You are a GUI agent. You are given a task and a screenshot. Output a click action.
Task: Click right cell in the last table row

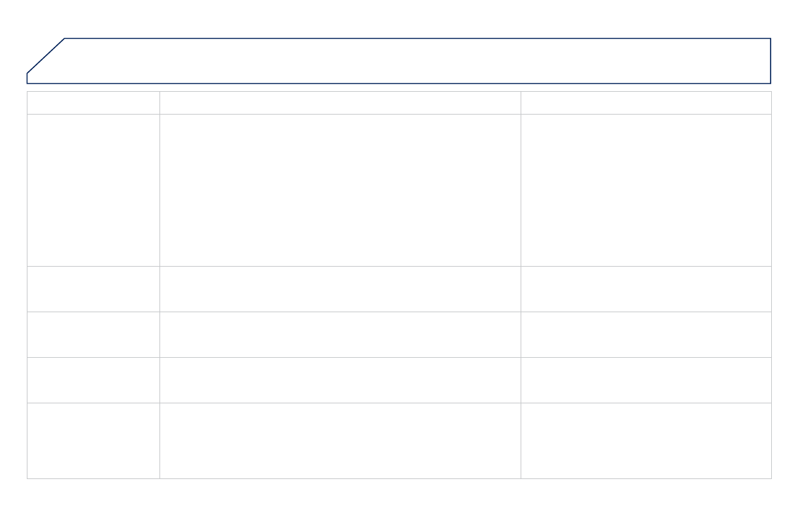[646, 440]
